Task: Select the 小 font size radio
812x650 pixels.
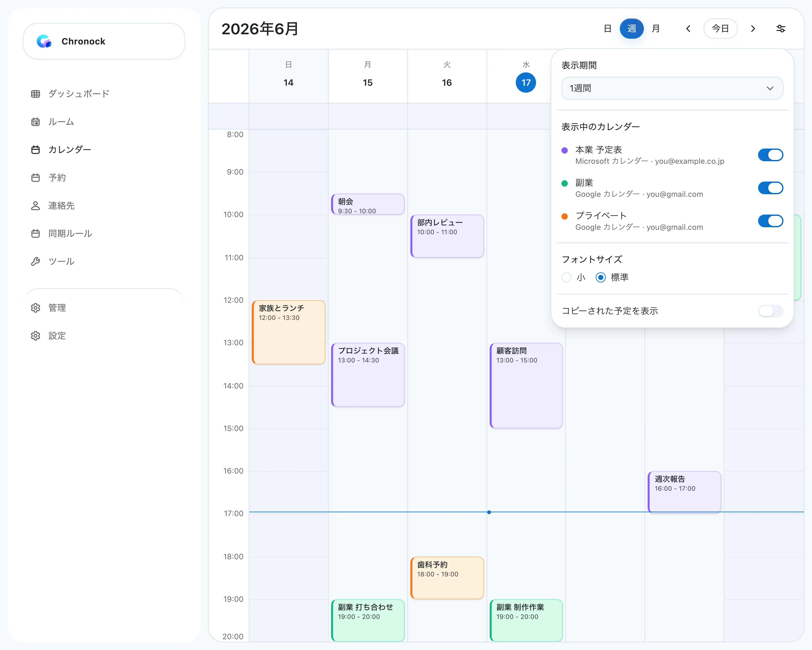Action: [566, 277]
